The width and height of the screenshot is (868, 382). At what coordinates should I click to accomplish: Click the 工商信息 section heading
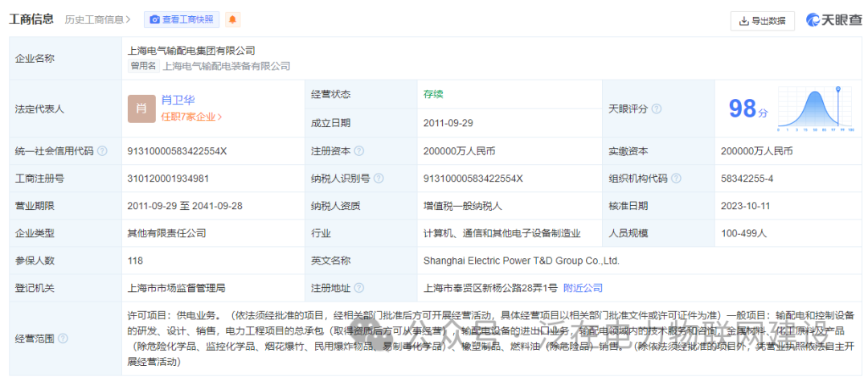pyautogui.click(x=31, y=19)
